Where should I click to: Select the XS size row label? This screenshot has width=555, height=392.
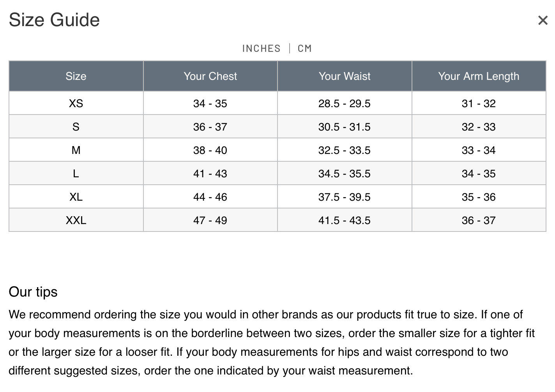[x=76, y=103]
